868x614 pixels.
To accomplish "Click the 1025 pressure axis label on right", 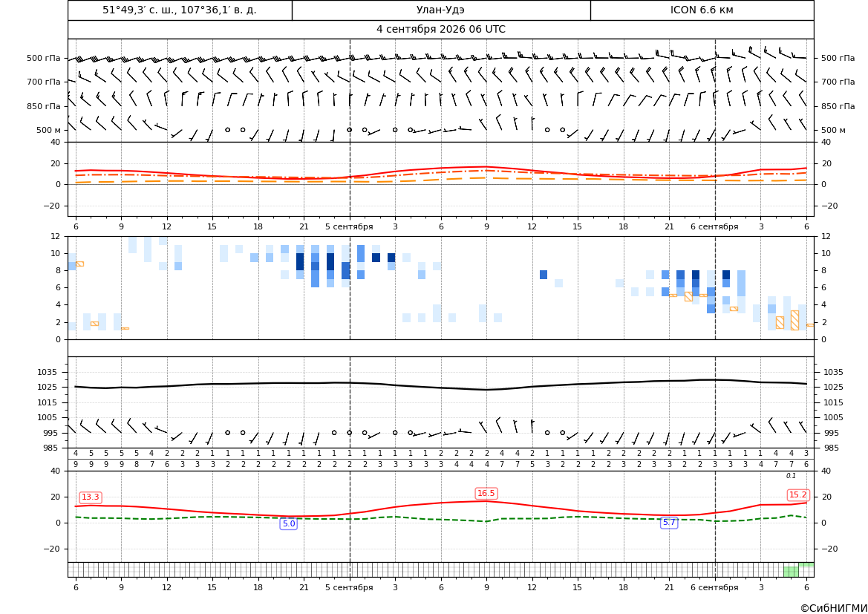I will 834,387.
